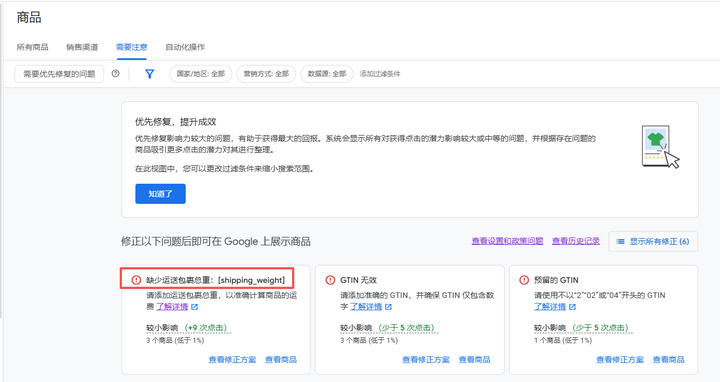Open the 自动化操作 tab

point(186,47)
